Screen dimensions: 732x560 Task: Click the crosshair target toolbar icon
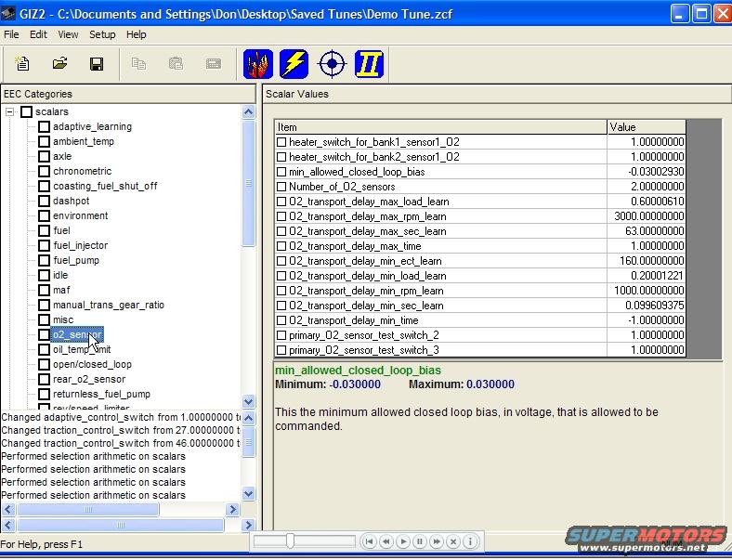pyautogui.click(x=332, y=64)
